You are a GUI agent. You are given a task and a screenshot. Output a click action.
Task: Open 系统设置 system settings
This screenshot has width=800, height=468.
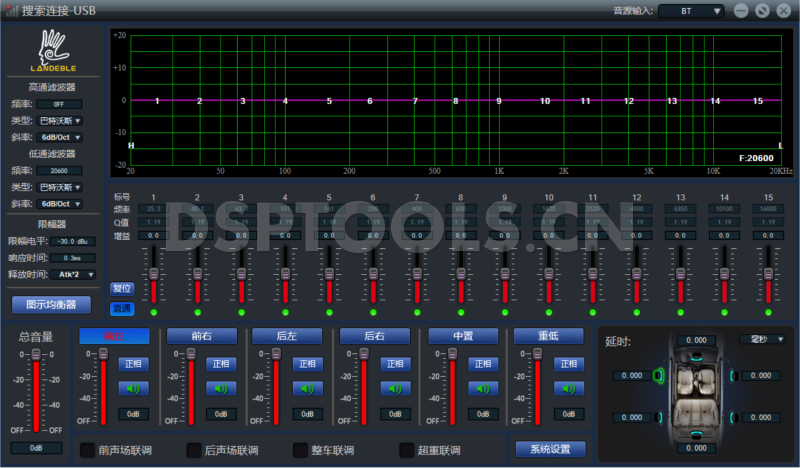click(x=550, y=449)
